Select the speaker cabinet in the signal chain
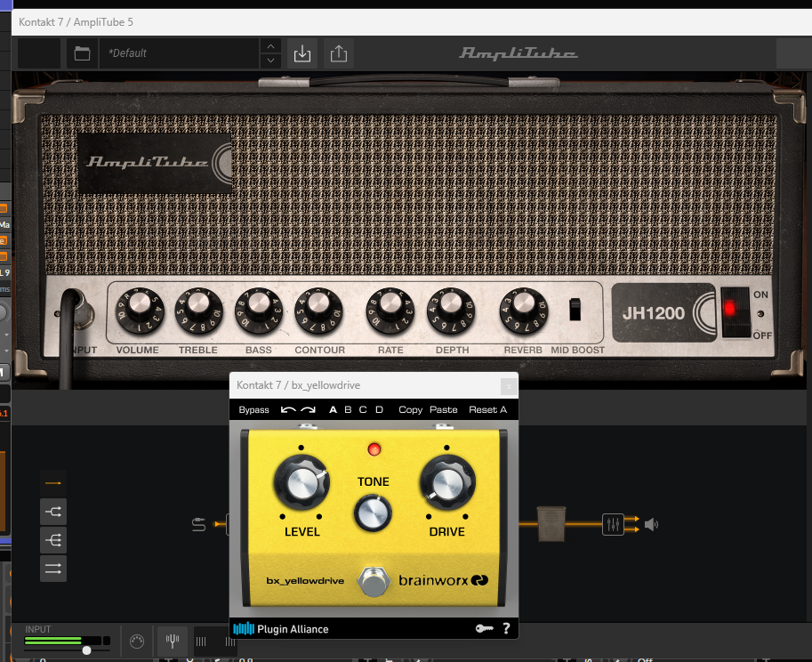Screen dimensions: 812x662 (551, 524)
